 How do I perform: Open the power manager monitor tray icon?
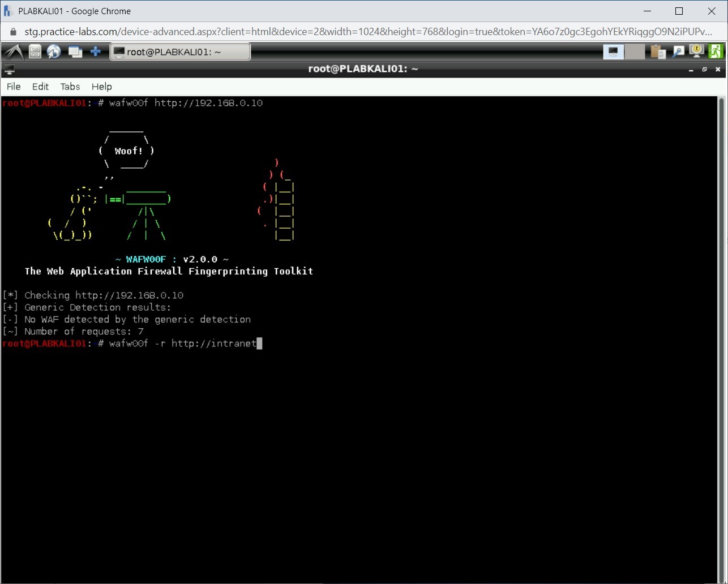point(696,52)
